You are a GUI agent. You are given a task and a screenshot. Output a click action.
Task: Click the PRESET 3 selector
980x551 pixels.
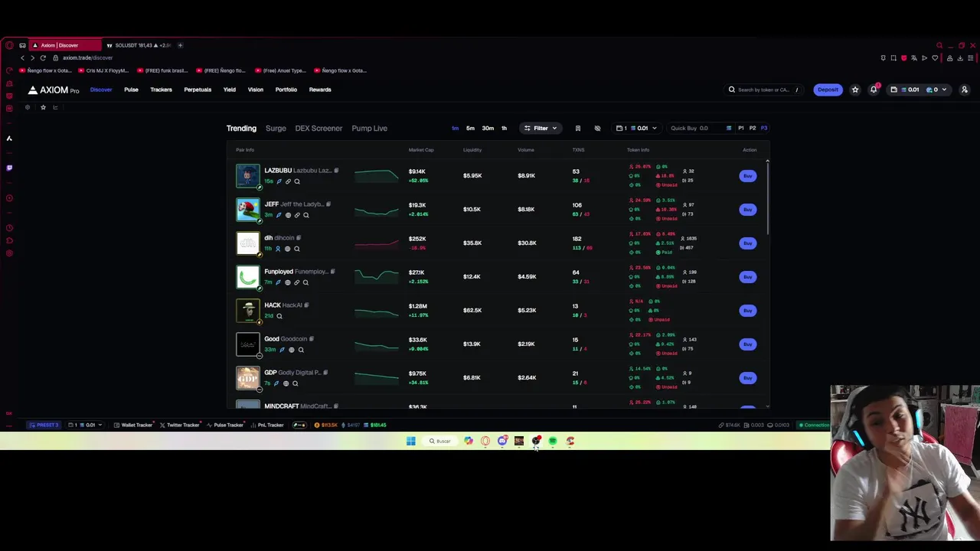pyautogui.click(x=44, y=425)
